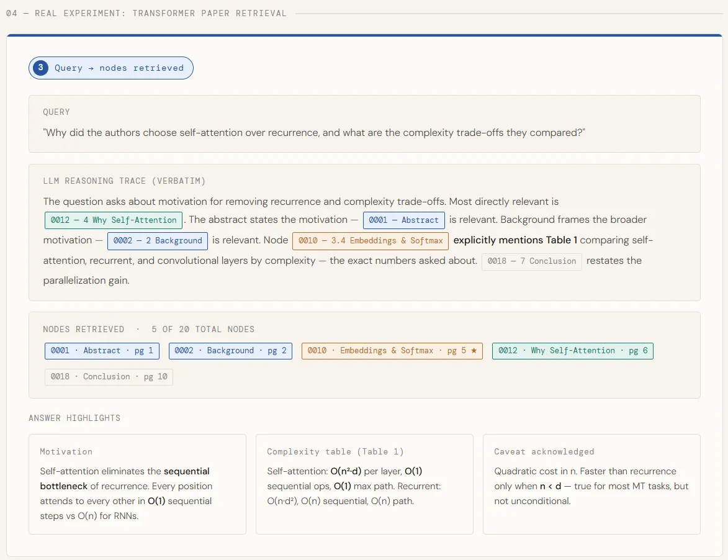This screenshot has width=728, height=560.
Task: Click the quoted query text in Query box
Action: tap(314, 133)
